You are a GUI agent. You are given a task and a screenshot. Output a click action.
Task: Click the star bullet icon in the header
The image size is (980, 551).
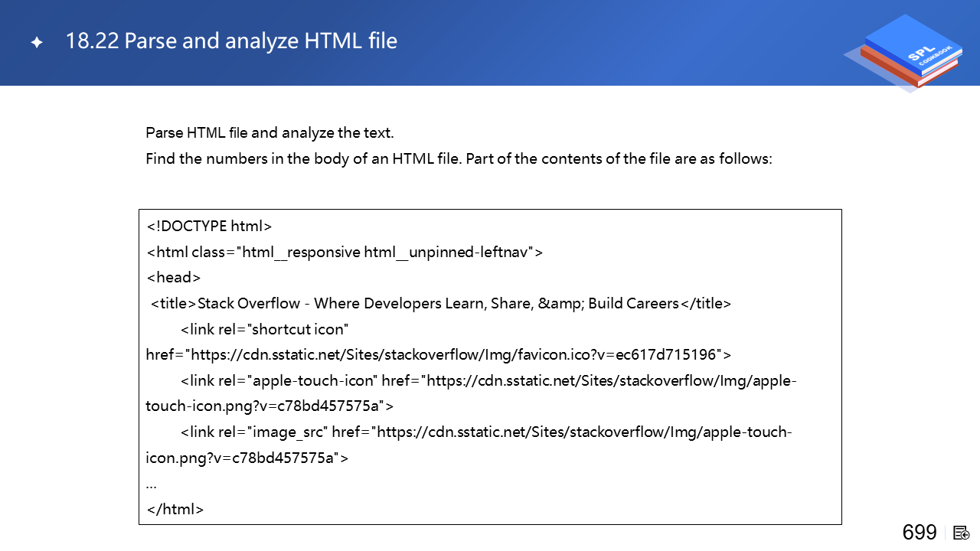tap(36, 42)
